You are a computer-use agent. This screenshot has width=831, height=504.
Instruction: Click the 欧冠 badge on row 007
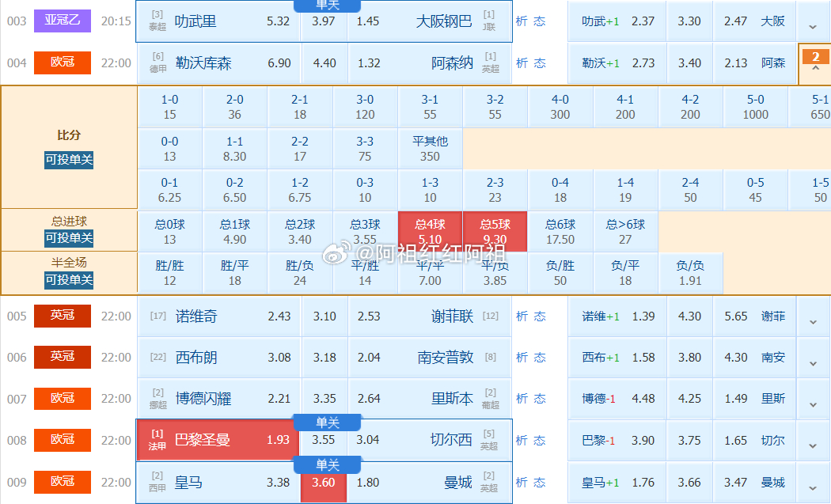(x=62, y=398)
